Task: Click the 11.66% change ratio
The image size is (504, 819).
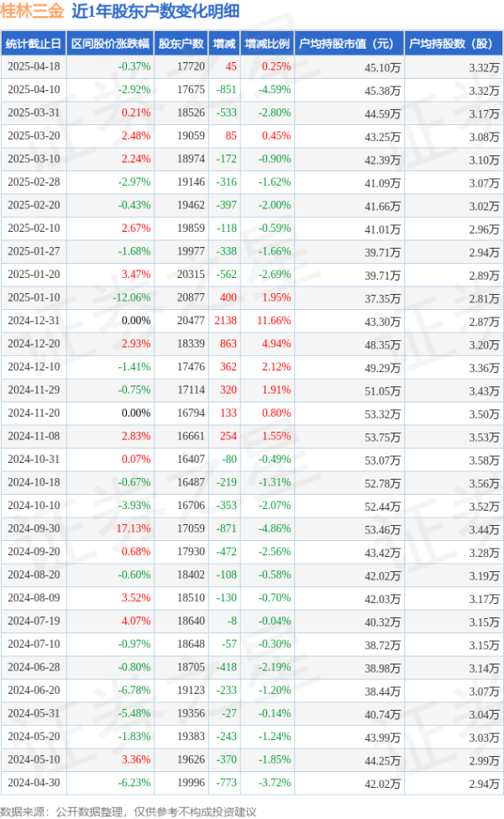Action: tap(274, 321)
